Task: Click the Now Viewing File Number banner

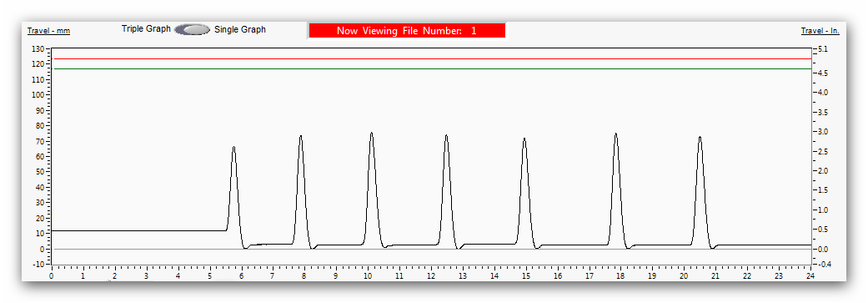Action: 407,30
